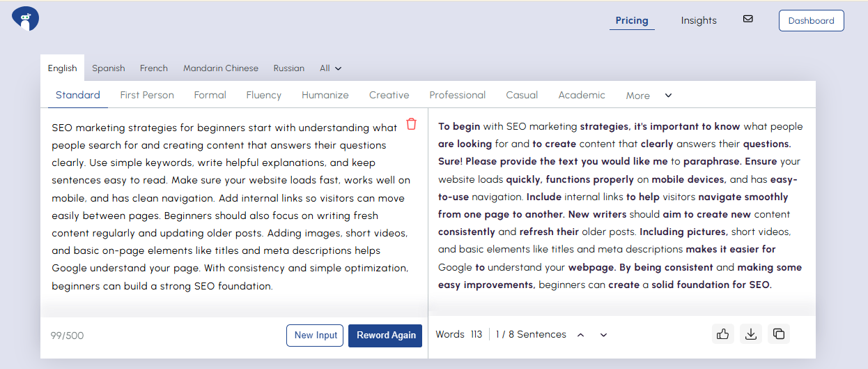Viewport: 868px width, 369px height.
Task: Select the Mandarin Chinese language tab
Action: (x=220, y=68)
